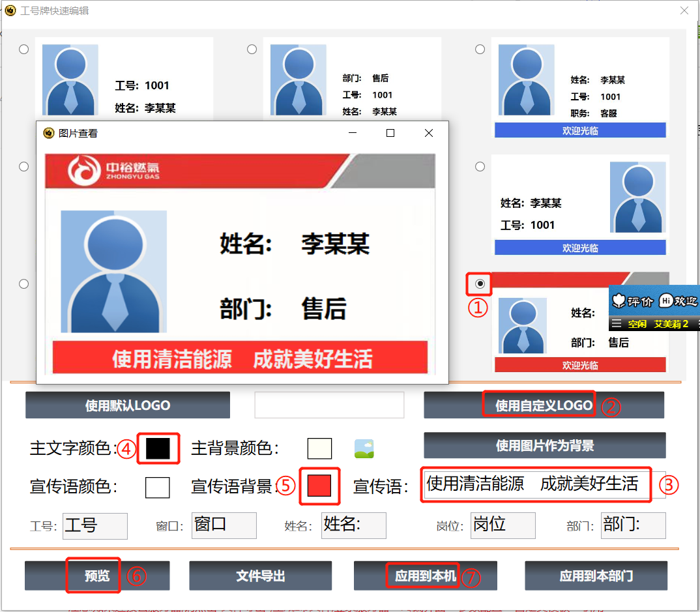Open the black 主文字颜色 color swatch
This screenshot has height=612, width=700.
coord(158,448)
